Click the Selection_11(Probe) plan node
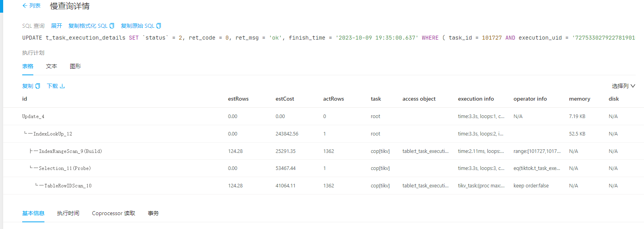The width and height of the screenshot is (644, 229). 65,168
